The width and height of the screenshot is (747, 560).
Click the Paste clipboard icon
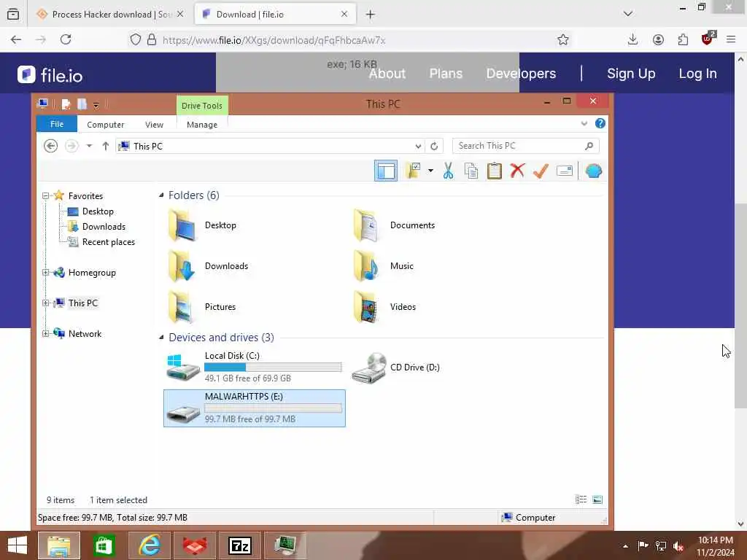[494, 171]
